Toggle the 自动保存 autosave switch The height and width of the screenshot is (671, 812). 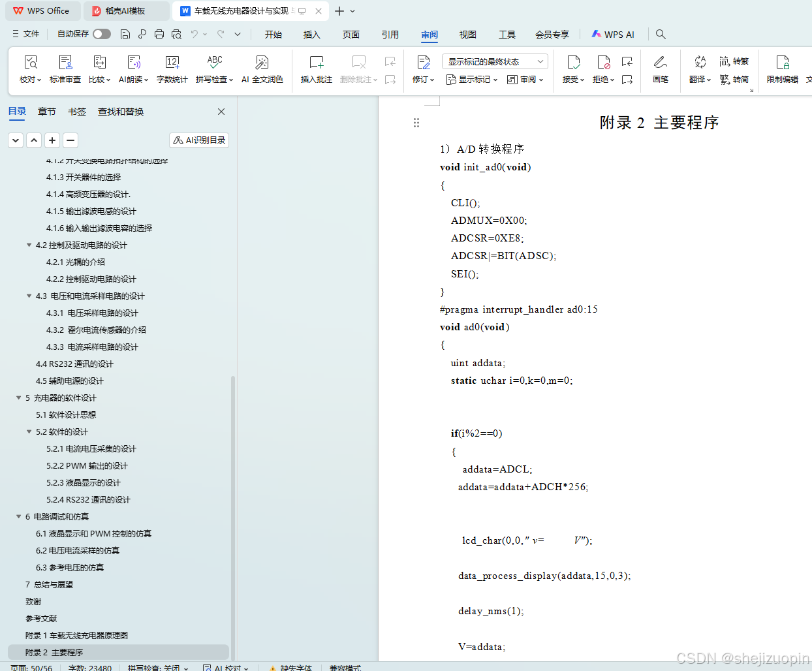[x=101, y=34]
